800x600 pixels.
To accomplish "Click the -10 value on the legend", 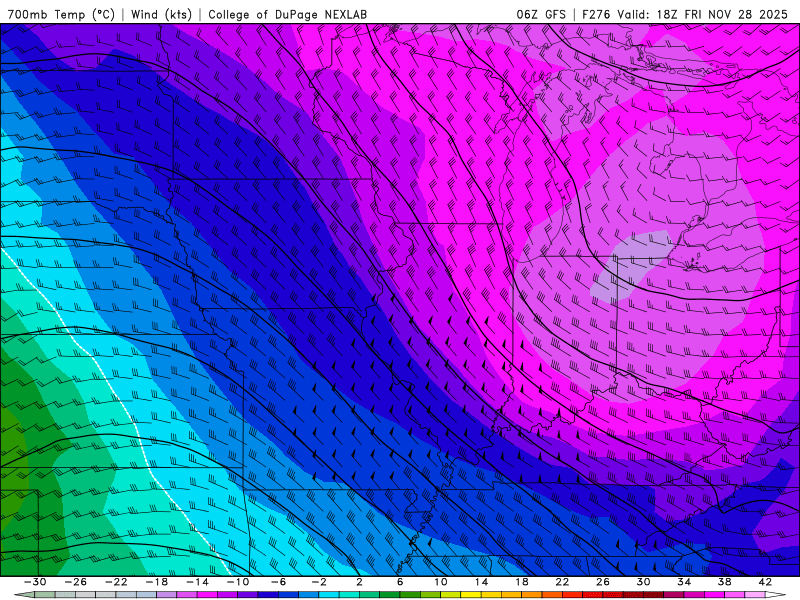I will pyautogui.click(x=238, y=582).
